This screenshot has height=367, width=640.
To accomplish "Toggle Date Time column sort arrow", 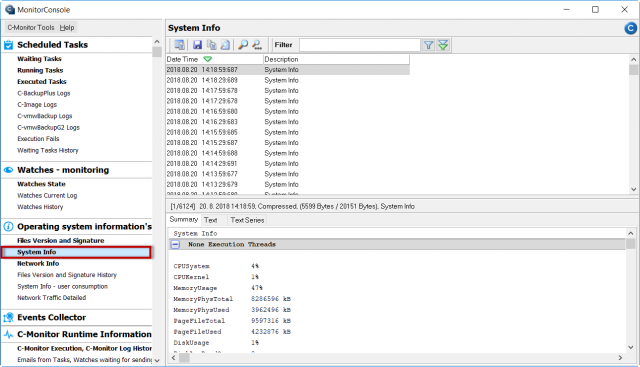I will tap(207, 59).
